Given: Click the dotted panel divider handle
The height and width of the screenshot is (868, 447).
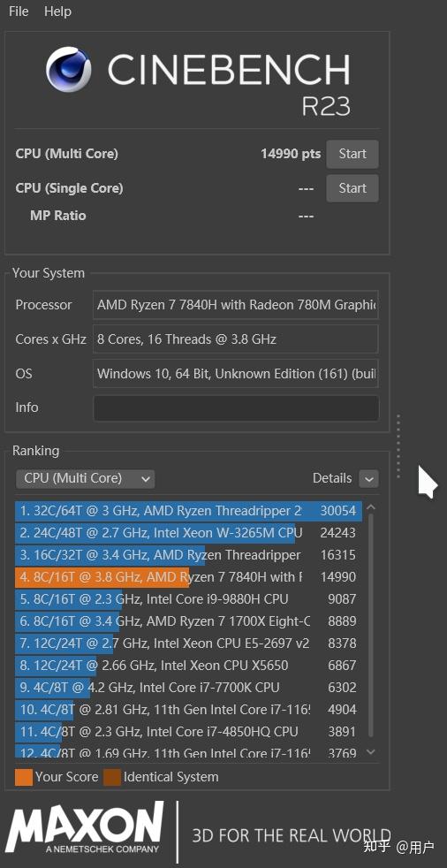Looking at the screenshot, I should [x=398, y=445].
